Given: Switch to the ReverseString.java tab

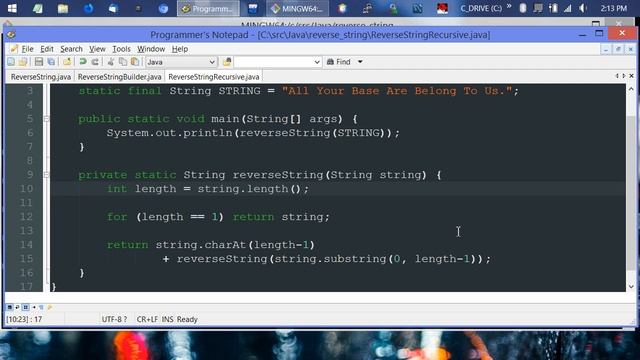Looking at the screenshot, I should coord(40,77).
